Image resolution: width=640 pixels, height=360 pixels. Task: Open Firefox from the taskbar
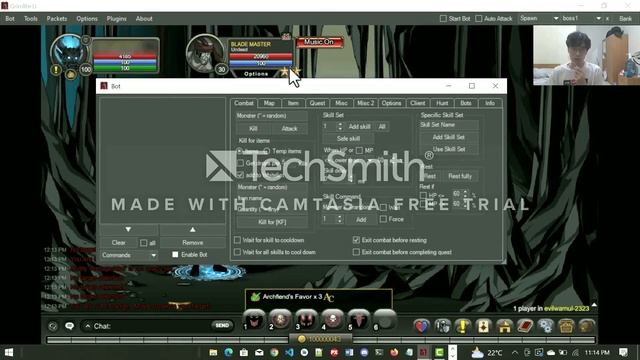394,352
